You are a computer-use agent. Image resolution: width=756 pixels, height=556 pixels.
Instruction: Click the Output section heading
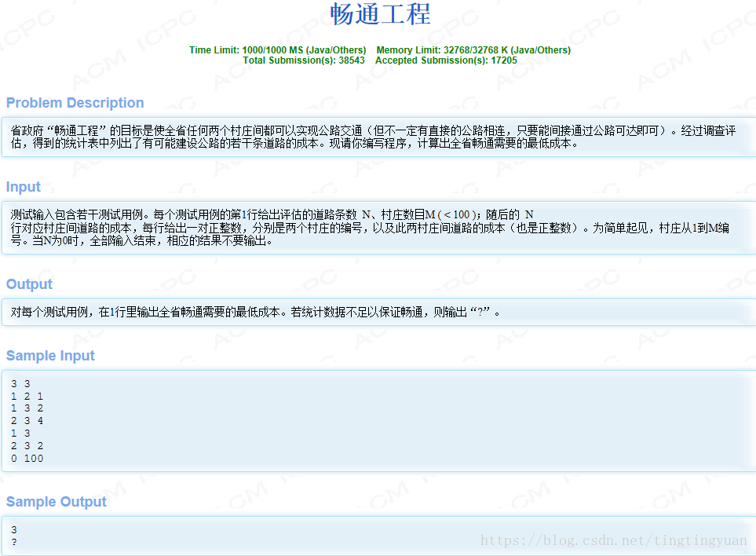(29, 284)
